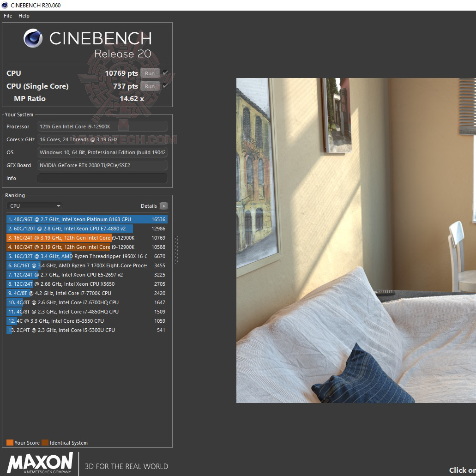Click the CPU score 10769 pts

(x=121, y=73)
